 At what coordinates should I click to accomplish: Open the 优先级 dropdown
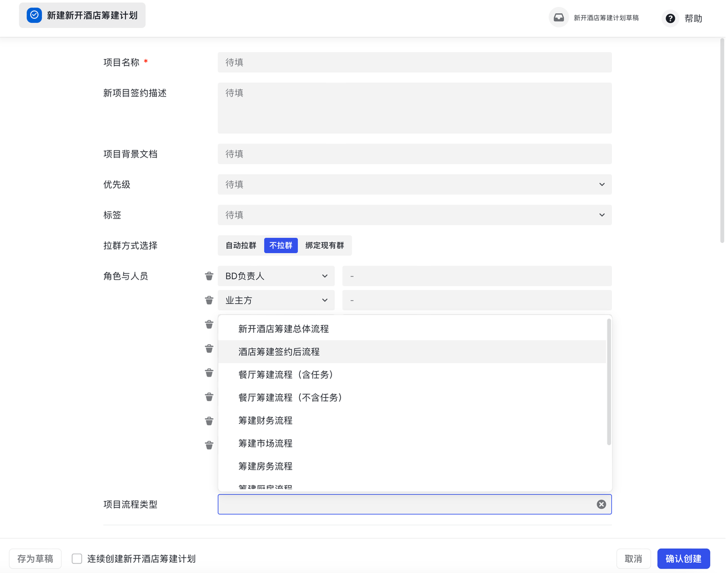[415, 184]
